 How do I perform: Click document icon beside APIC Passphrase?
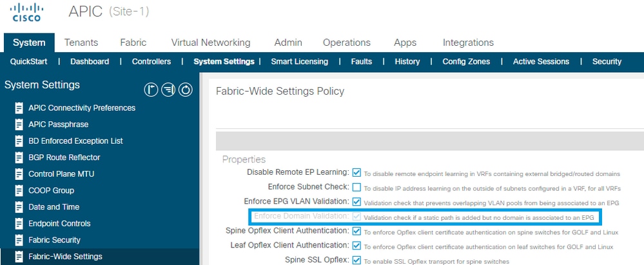19,124
